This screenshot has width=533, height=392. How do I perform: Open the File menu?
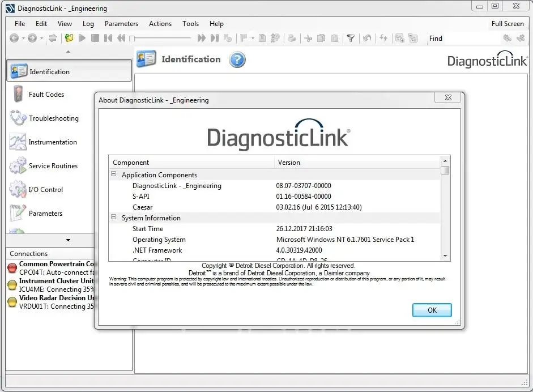[x=20, y=24]
